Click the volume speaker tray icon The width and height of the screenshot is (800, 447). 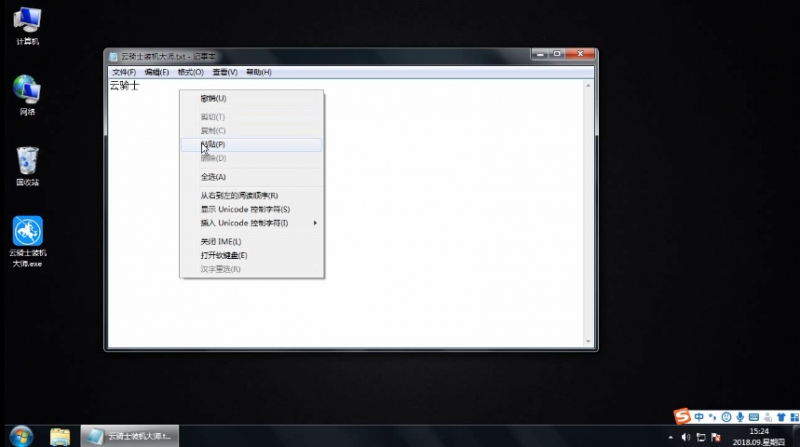click(x=686, y=437)
